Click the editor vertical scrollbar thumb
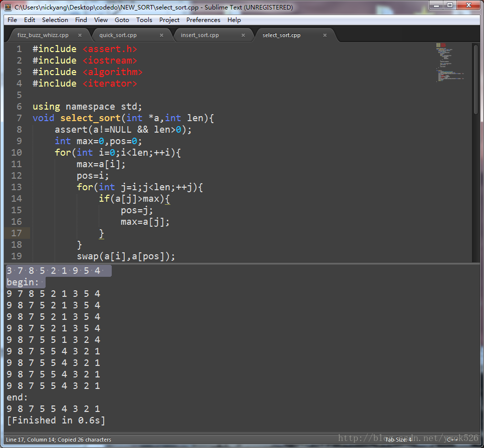 point(475,80)
